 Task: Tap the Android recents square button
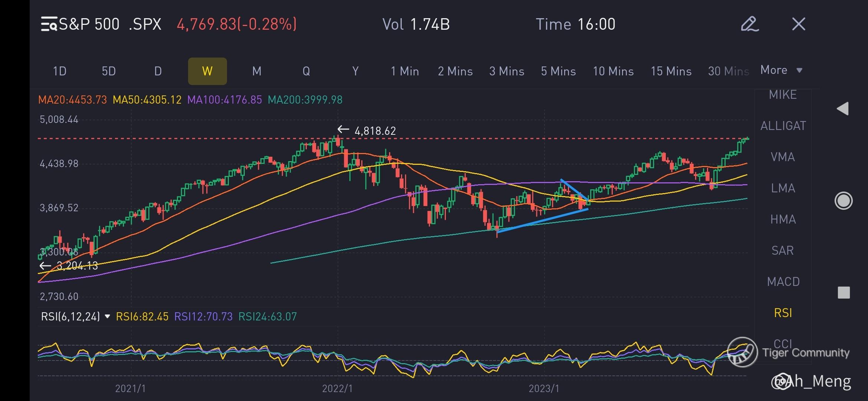pos(844,293)
